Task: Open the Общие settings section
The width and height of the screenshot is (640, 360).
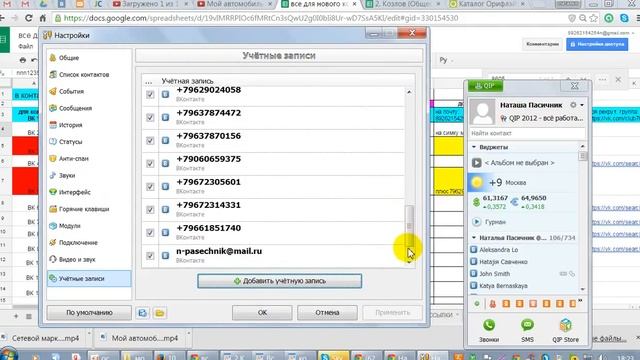Action: point(69,58)
